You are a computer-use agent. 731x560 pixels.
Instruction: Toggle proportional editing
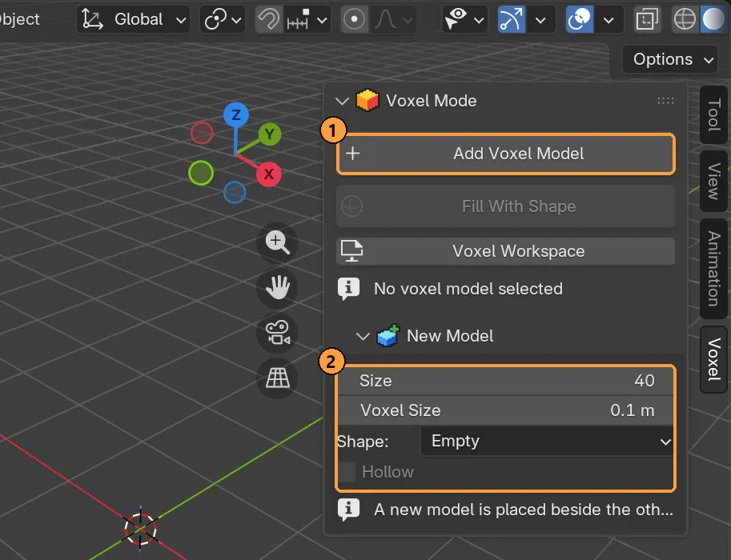point(355,19)
